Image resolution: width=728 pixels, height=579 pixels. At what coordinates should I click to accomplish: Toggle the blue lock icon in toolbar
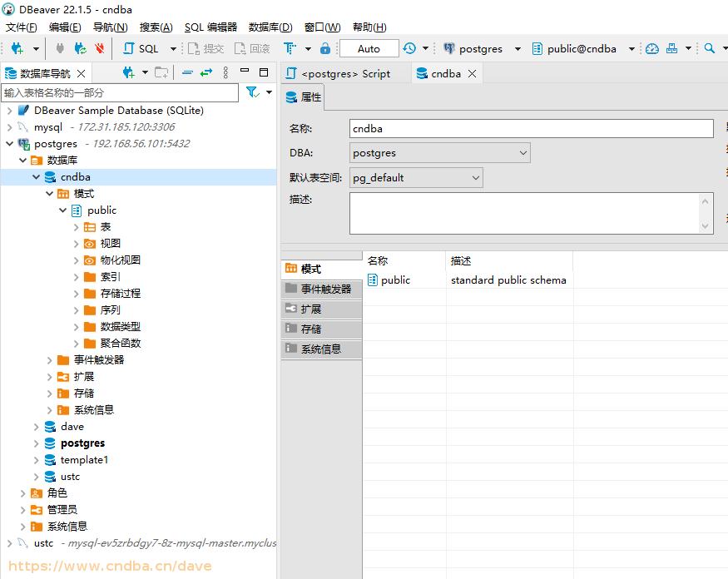(325, 48)
